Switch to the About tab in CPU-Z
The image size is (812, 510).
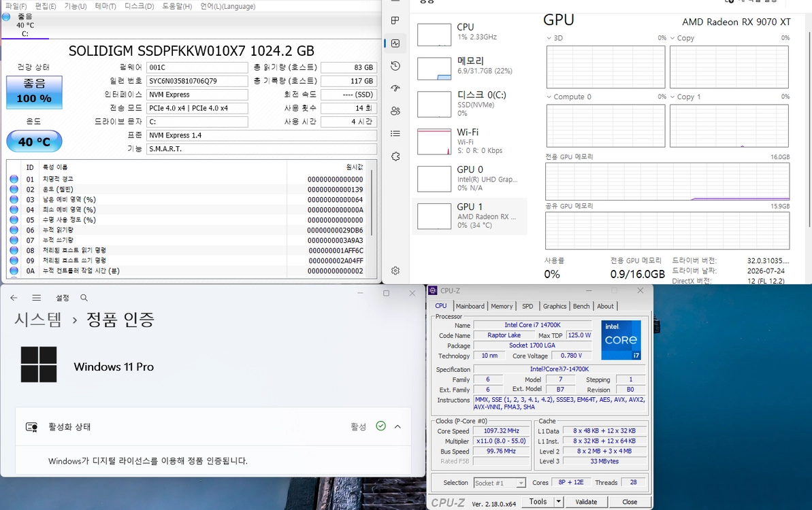[x=605, y=306]
